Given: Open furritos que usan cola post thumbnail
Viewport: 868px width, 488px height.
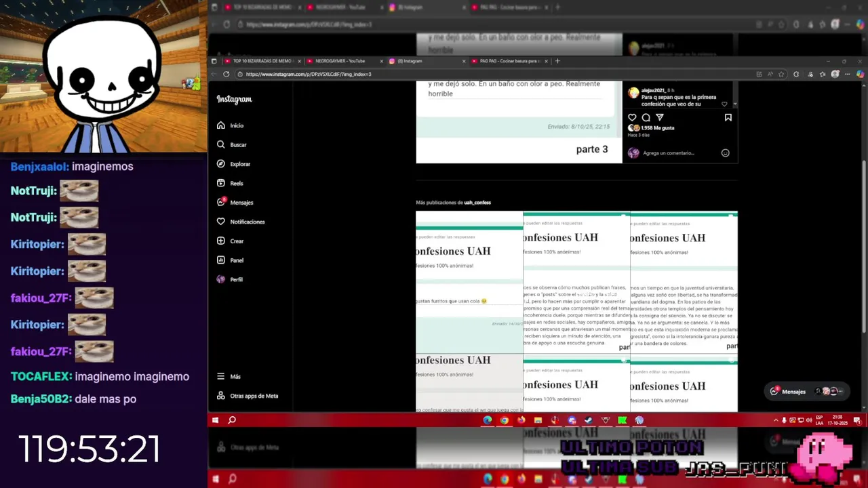Looking at the screenshot, I should (469, 282).
